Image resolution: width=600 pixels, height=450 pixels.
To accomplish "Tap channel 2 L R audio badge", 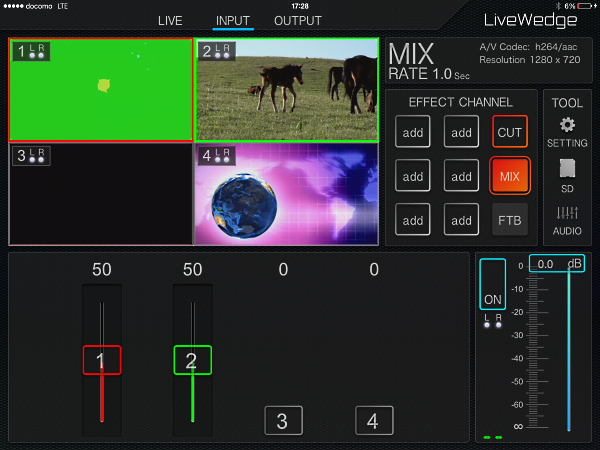I will tap(217, 51).
